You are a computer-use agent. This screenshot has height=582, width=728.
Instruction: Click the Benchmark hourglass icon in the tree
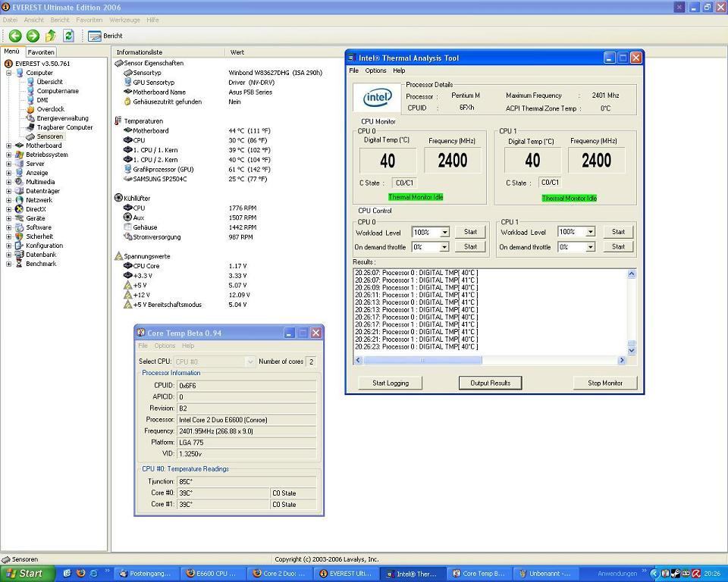(x=19, y=264)
